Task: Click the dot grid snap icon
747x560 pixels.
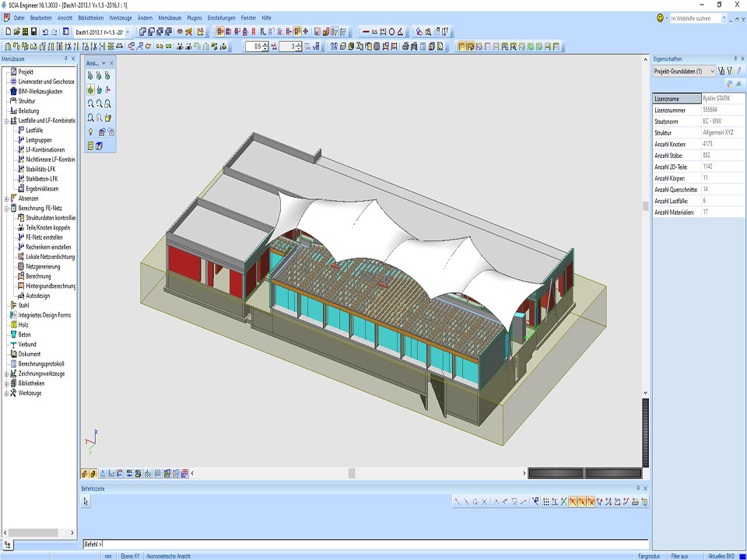Action: click(545, 502)
